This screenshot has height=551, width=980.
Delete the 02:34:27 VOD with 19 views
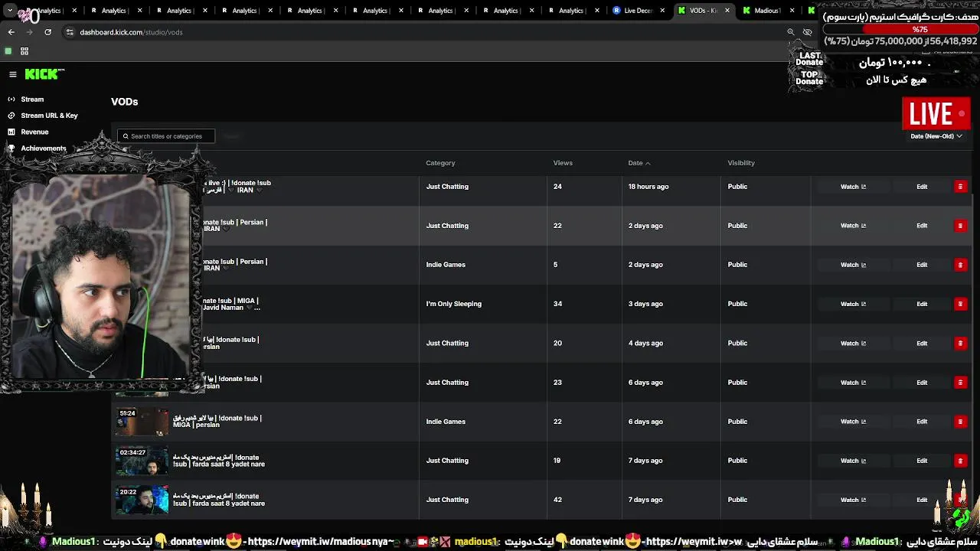point(960,461)
